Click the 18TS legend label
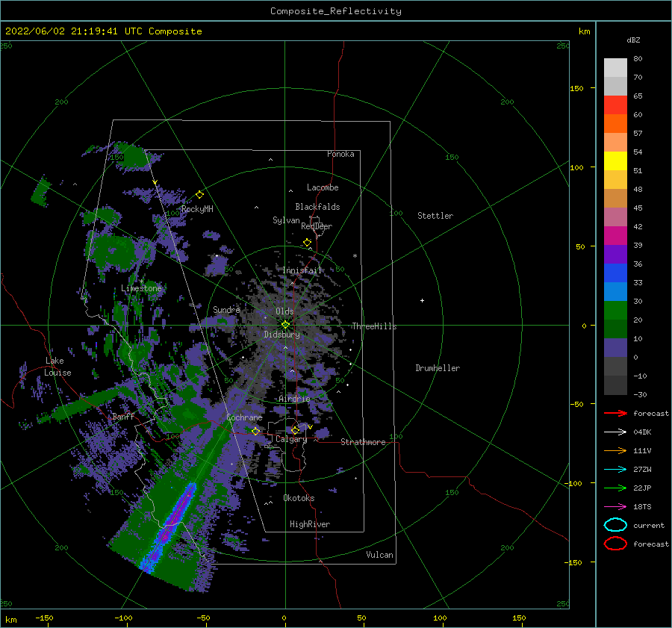Viewport: 672px width, 628px height. 642,507
